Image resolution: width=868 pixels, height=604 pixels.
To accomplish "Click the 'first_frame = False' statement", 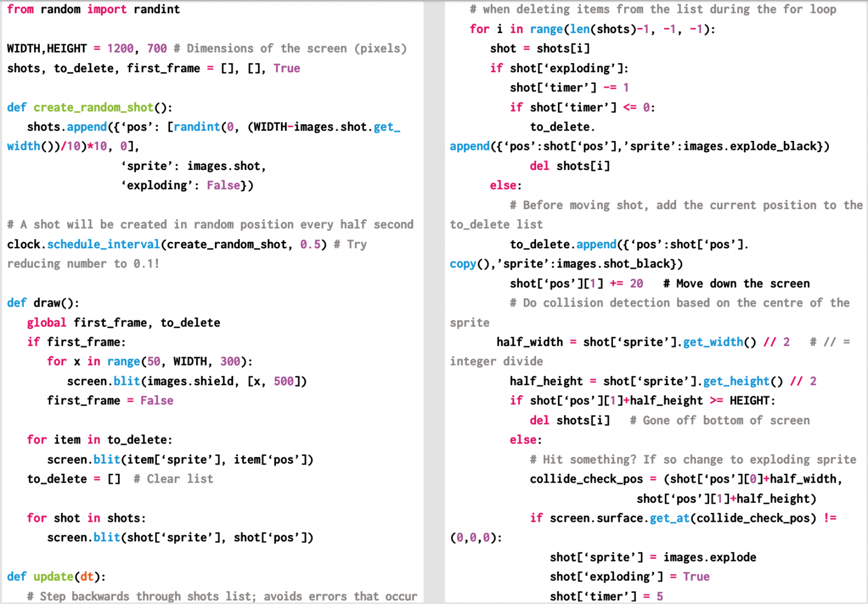I will tap(110, 401).
